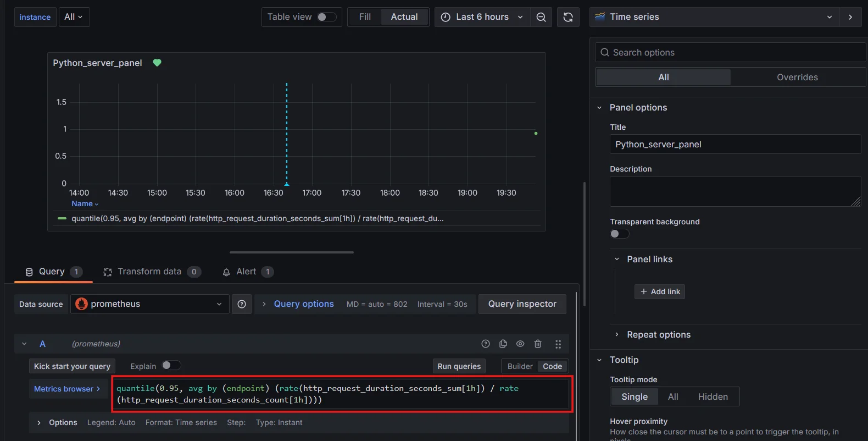Open data source help icon
The width and height of the screenshot is (868, 441).
click(x=242, y=304)
